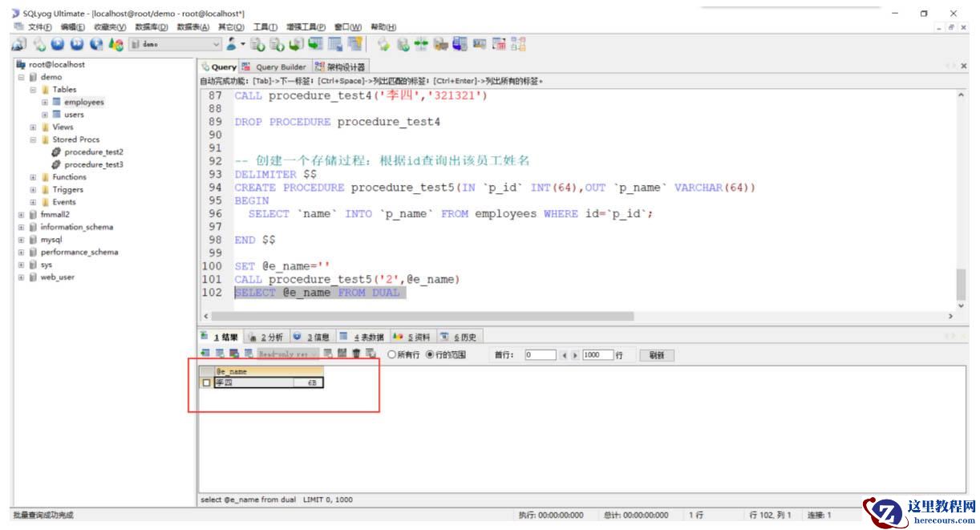Open the 4 表数据 result tab
The image size is (980, 530).
point(362,337)
